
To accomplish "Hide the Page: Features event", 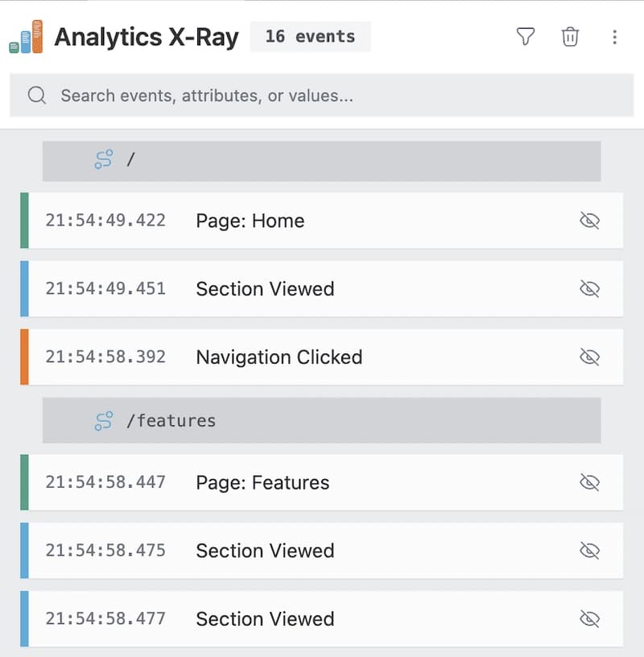I will coord(590,482).
